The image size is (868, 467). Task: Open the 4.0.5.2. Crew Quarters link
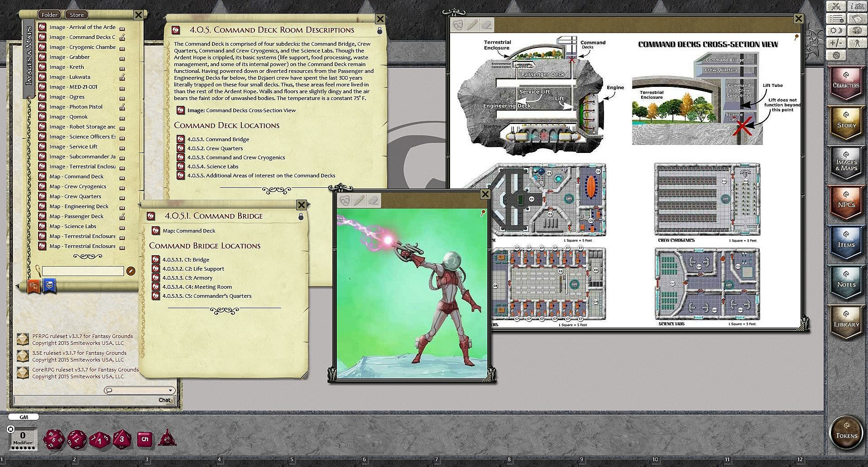coord(215,148)
